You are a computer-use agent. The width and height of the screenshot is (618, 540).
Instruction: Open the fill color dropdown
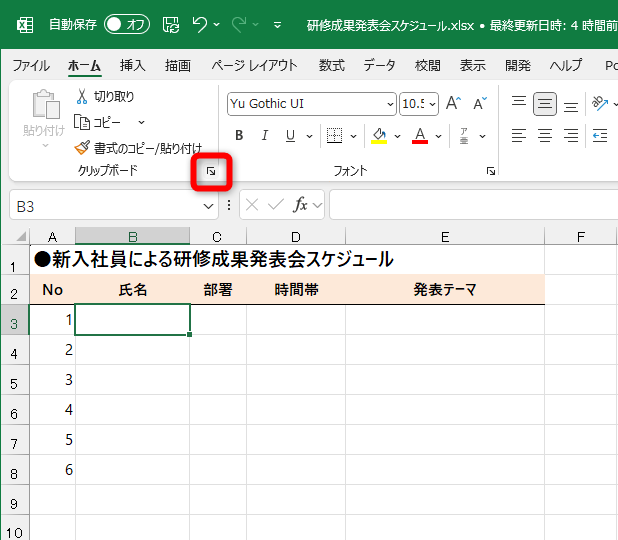(x=398, y=136)
